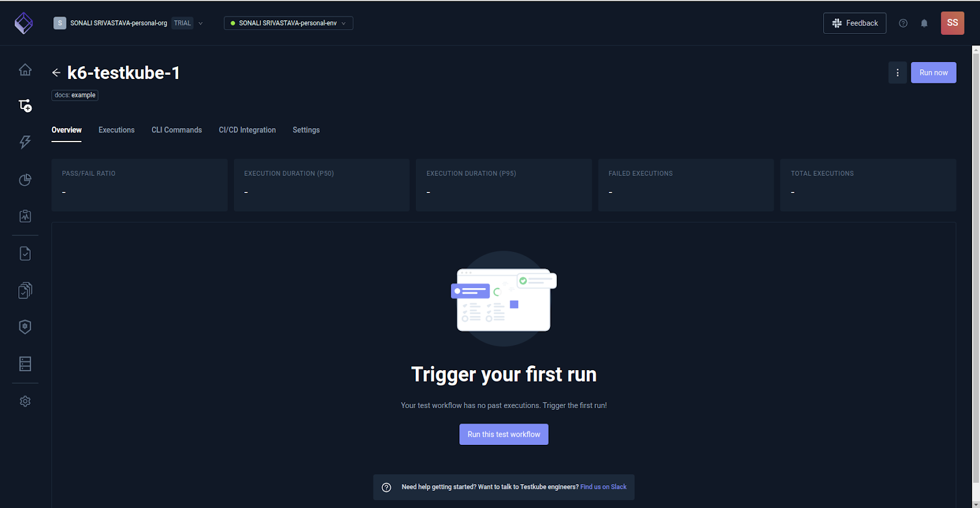The image size is (980, 508).
Task: Open the Insights pie chart icon
Action: click(25, 180)
